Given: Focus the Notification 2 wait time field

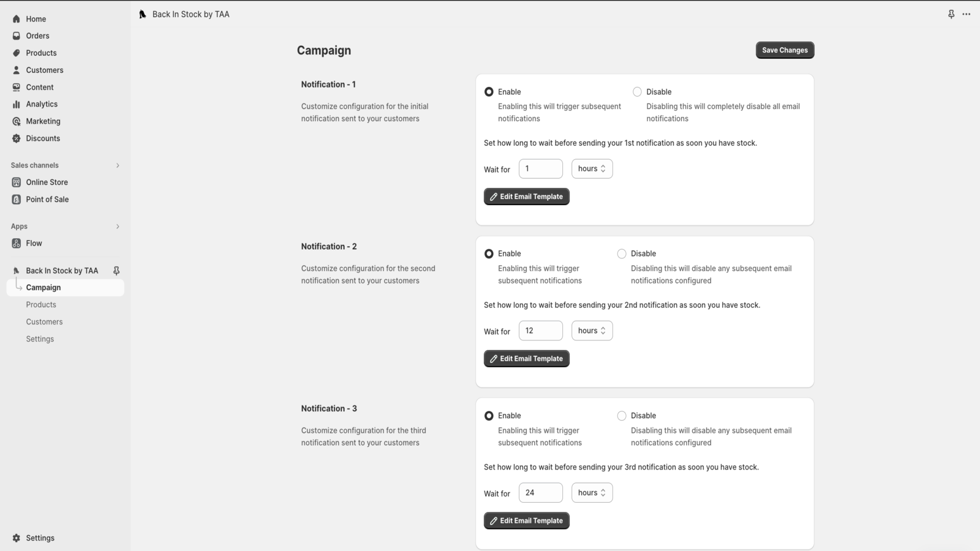Looking at the screenshot, I should pos(540,331).
